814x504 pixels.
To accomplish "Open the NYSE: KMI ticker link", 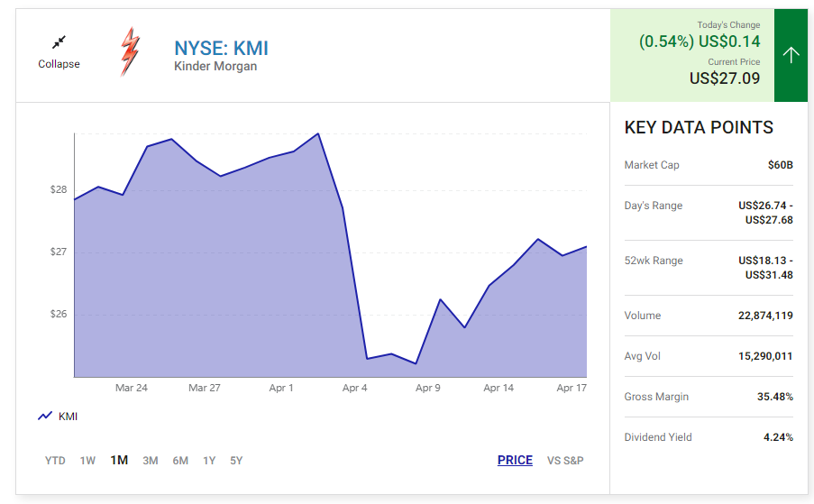I will click(221, 49).
